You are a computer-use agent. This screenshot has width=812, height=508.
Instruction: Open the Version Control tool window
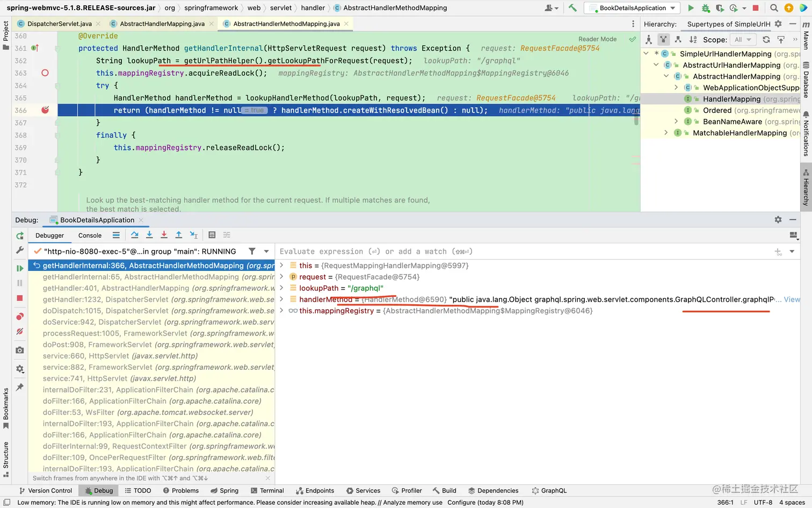pyautogui.click(x=45, y=490)
